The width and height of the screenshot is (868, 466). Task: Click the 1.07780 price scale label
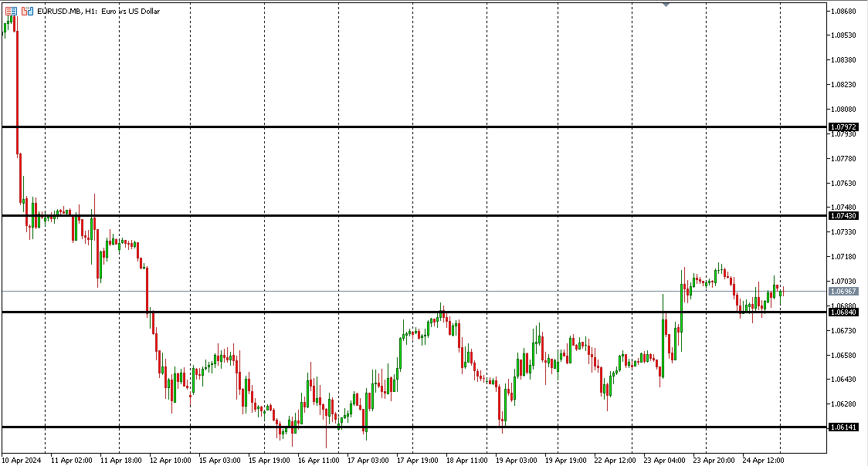[843, 159]
